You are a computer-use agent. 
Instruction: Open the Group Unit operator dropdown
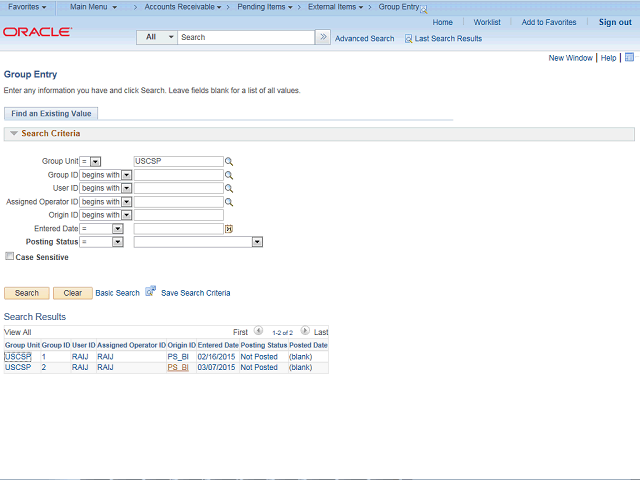[x=95, y=162]
